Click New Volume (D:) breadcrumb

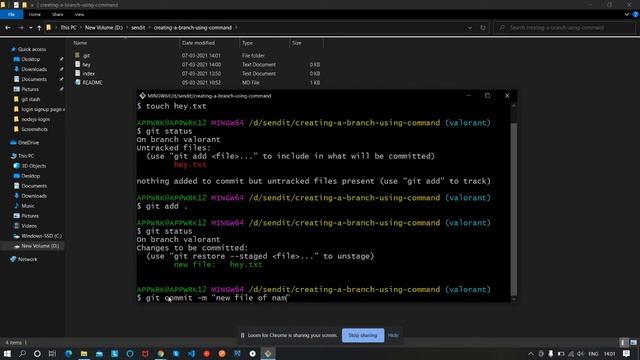pos(104,28)
